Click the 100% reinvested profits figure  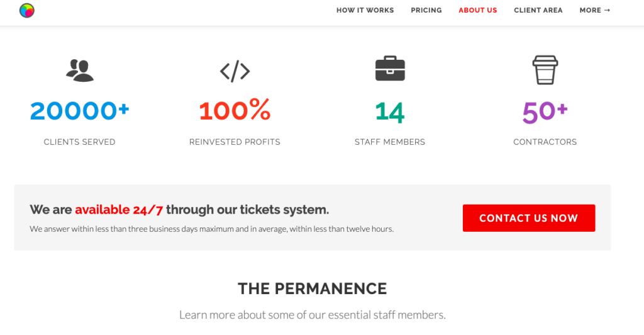235,110
